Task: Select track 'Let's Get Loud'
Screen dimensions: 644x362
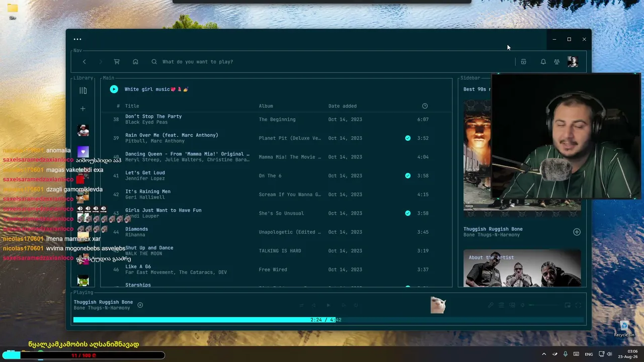Action: point(145,173)
